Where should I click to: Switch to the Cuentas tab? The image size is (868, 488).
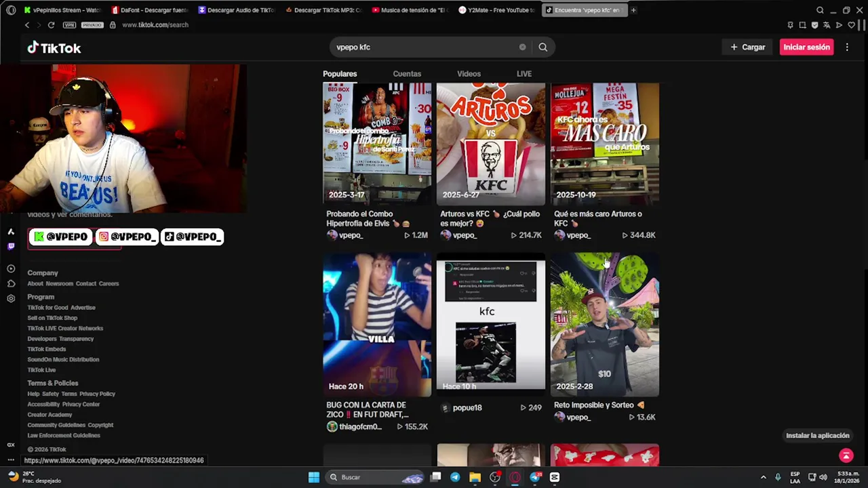coord(407,74)
